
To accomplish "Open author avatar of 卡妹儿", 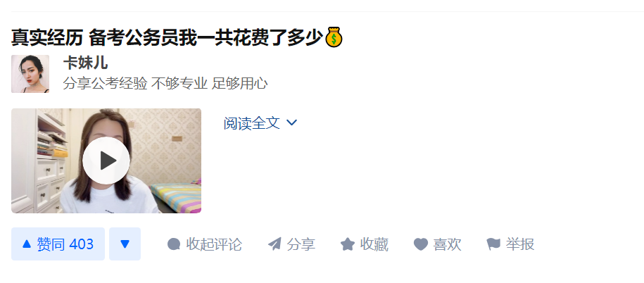I will pyautogui.click(x=30, y=74).
